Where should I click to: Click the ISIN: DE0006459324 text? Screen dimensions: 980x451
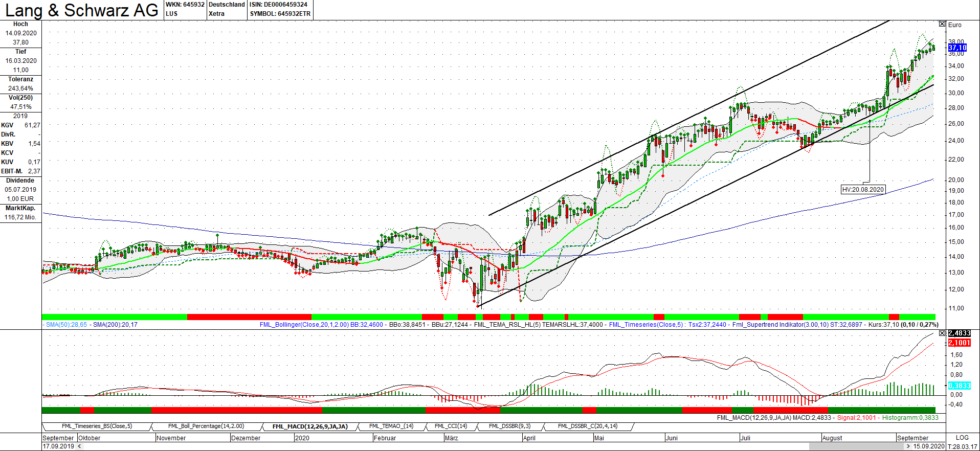[278, 5]
